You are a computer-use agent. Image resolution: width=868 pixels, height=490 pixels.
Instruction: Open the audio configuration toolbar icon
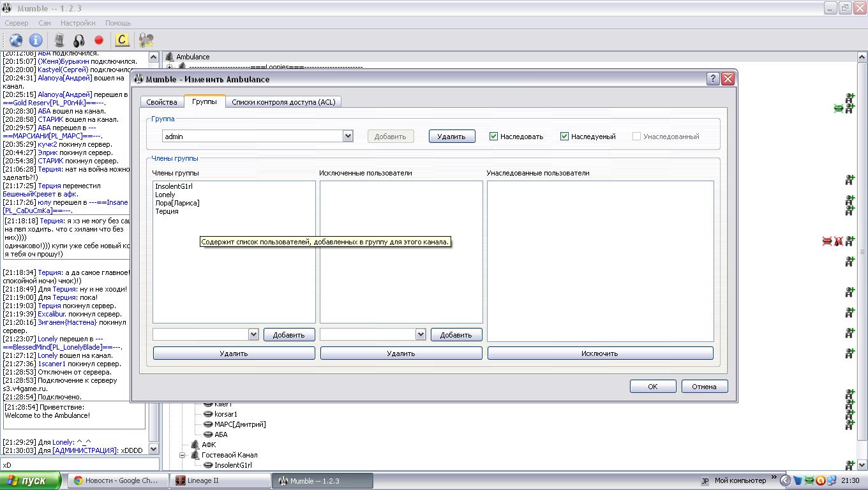[x=146, y=40]
